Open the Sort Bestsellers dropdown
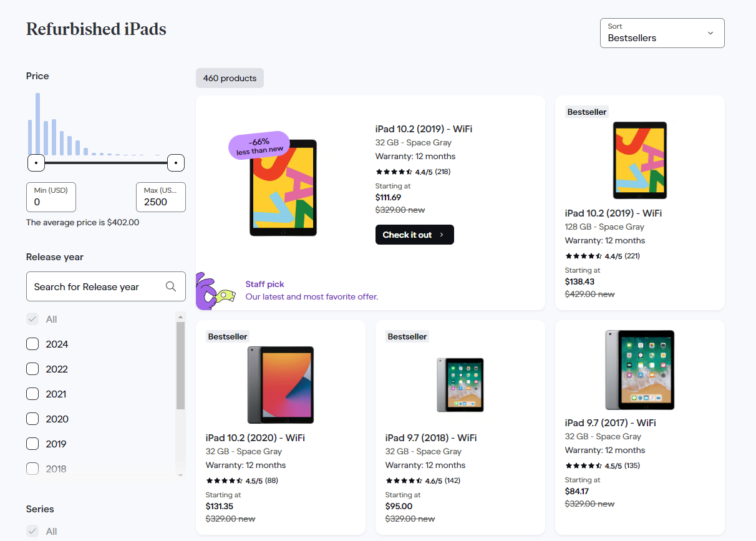This screenshot has width=756, height=541. coord(662,32)
